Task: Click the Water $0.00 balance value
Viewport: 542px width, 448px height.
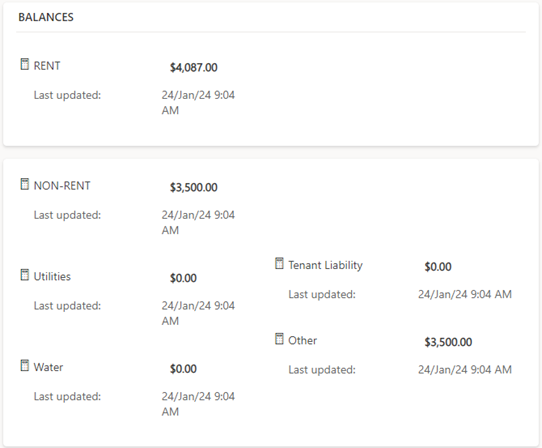Action: click(x=183, y=369)
